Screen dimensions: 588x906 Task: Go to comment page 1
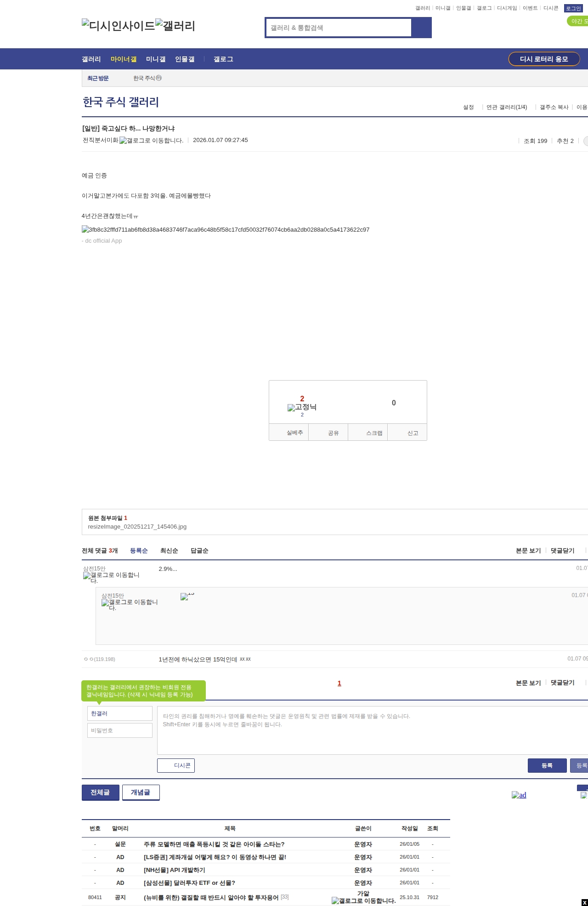(339, 683)
